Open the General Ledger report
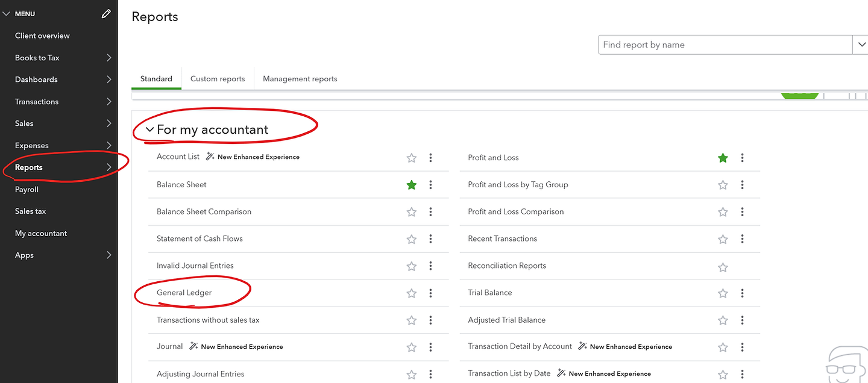Image resolution: width=868 pixels, height=383 pixels. click(x=184, y=293)
